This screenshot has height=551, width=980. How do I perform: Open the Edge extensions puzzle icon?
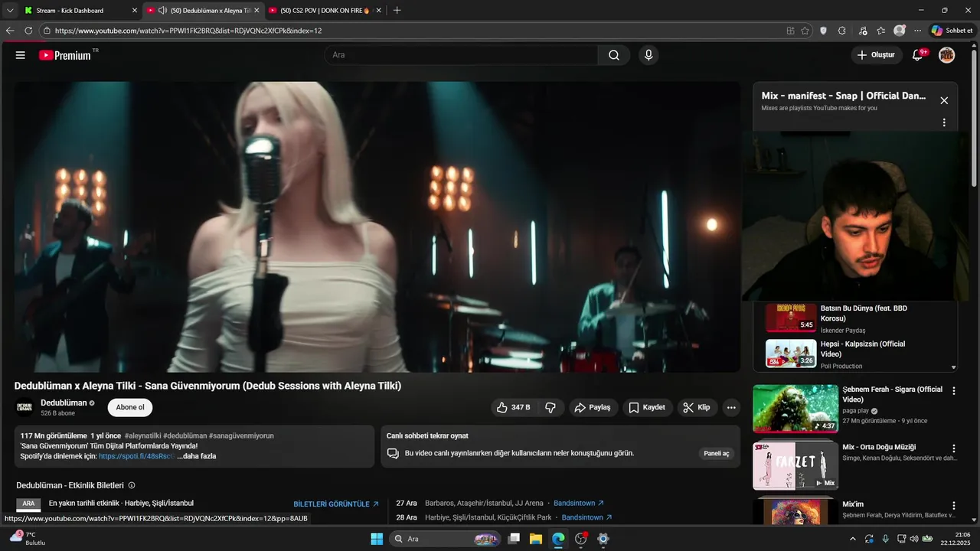pyautogui.click(x=842, y=31)
